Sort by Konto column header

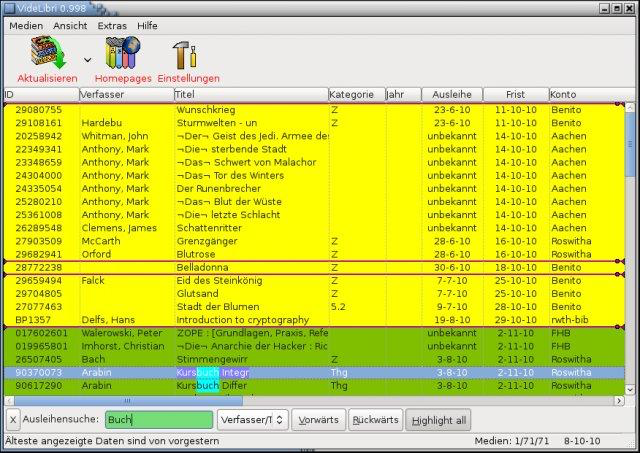(x=592, y=94)
